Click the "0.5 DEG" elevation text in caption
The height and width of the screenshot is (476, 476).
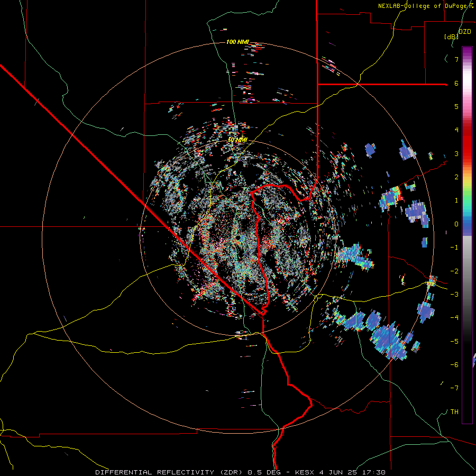point(266,472)
